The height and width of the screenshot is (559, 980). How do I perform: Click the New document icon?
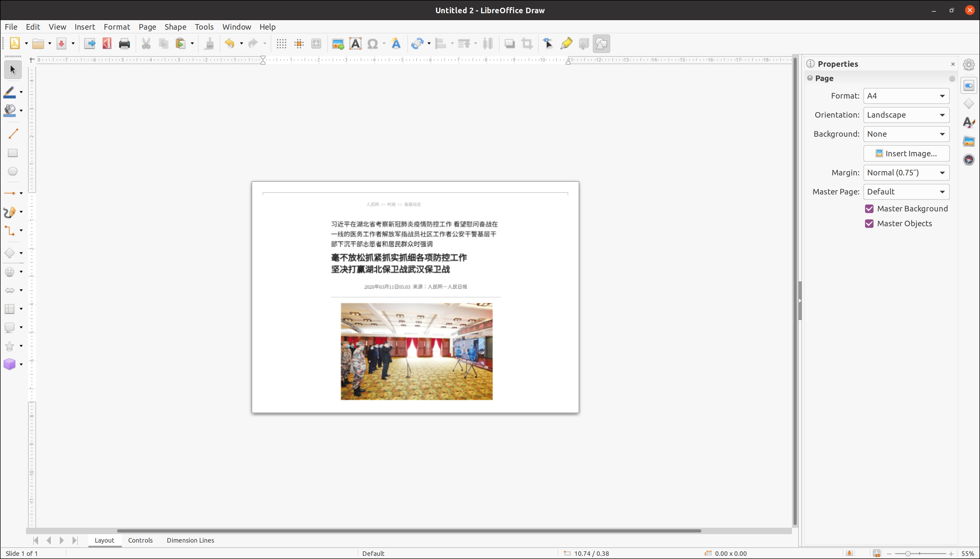(15, 43)
